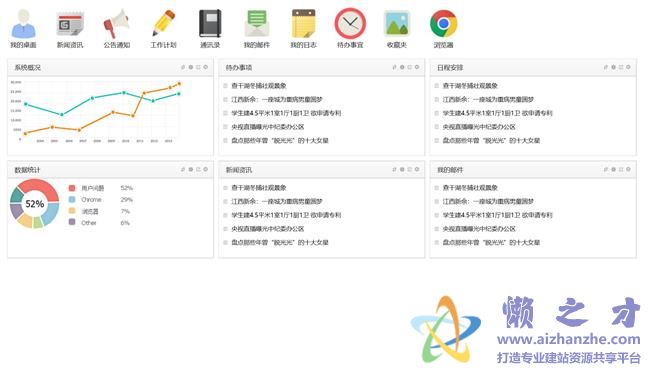Open 学生建4.5平米 item in lower 新闻资讯 panel

[x=286, y=215]
